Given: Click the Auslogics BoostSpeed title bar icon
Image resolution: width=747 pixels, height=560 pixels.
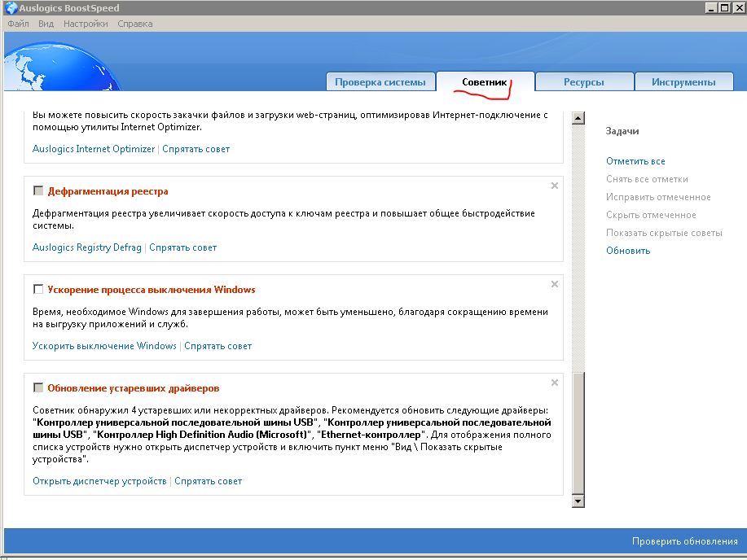Looking at the screenshot, I should pyautogui.click(x=11, y=8).
